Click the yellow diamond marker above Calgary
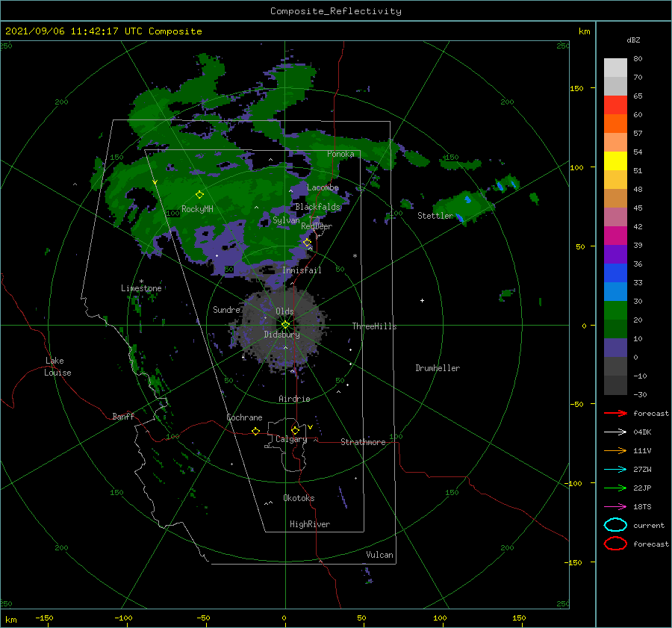 (295, 430)
